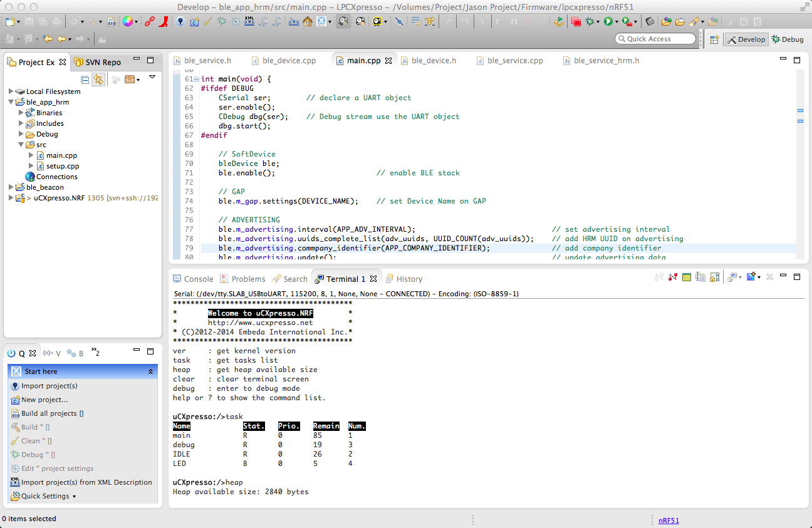Image resolution: width=812 pixels, height=528 pixels.
Task: Open the color wheel dropdown arrow
Action: click(x=137, y=22)
